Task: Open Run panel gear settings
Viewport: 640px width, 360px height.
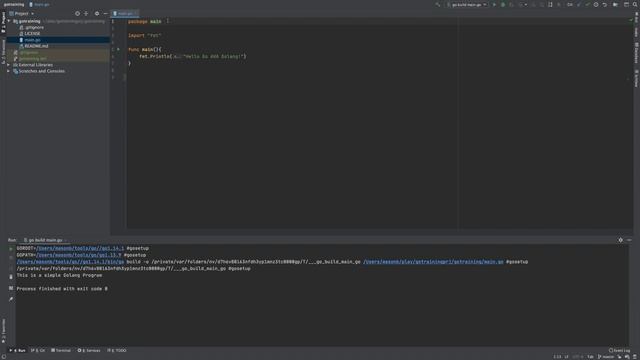Action: 620,240
